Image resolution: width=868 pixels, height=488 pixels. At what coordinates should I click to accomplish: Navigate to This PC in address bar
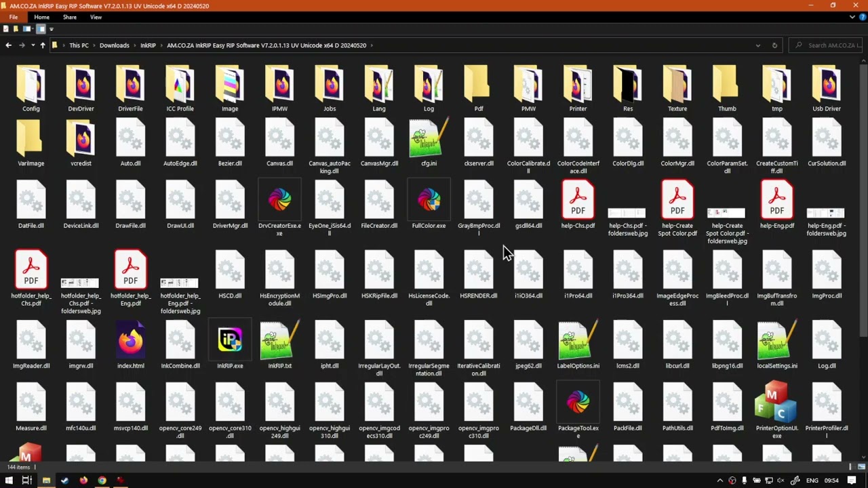(79, 45)
